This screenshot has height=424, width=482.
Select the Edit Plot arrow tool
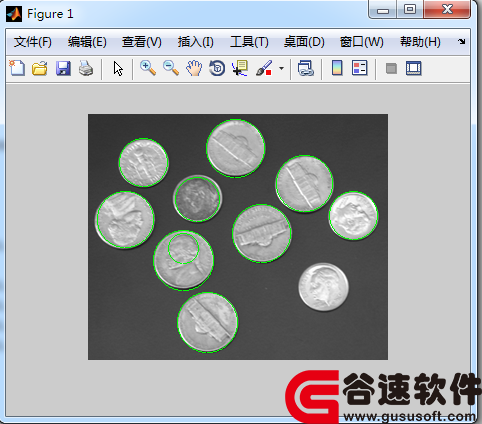[118, 69]
